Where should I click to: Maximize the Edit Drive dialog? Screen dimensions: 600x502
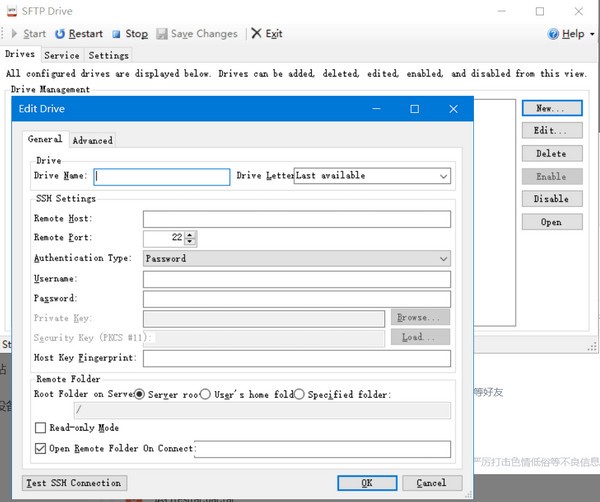click(414, 109)
